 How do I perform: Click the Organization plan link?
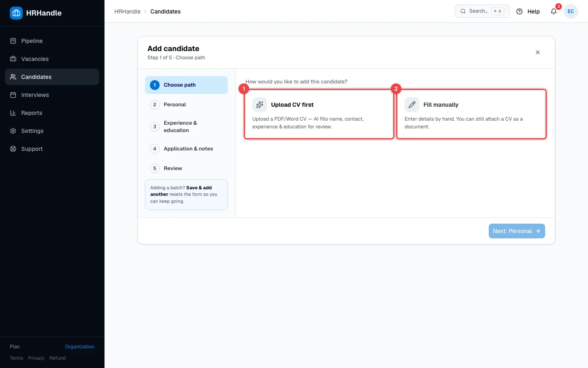coord(80,347)
